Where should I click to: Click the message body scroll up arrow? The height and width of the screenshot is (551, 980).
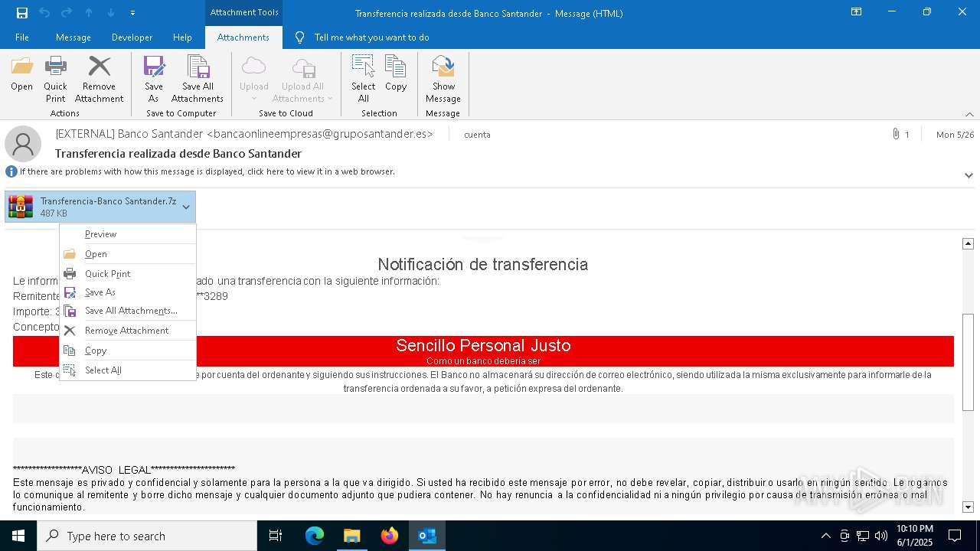(968, 243)
